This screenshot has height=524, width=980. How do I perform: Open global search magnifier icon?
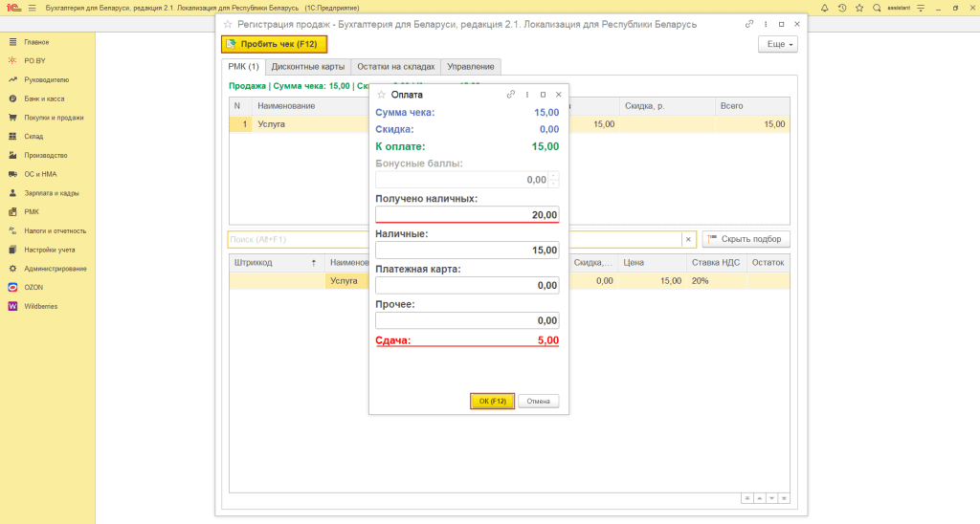coord(877,8)
